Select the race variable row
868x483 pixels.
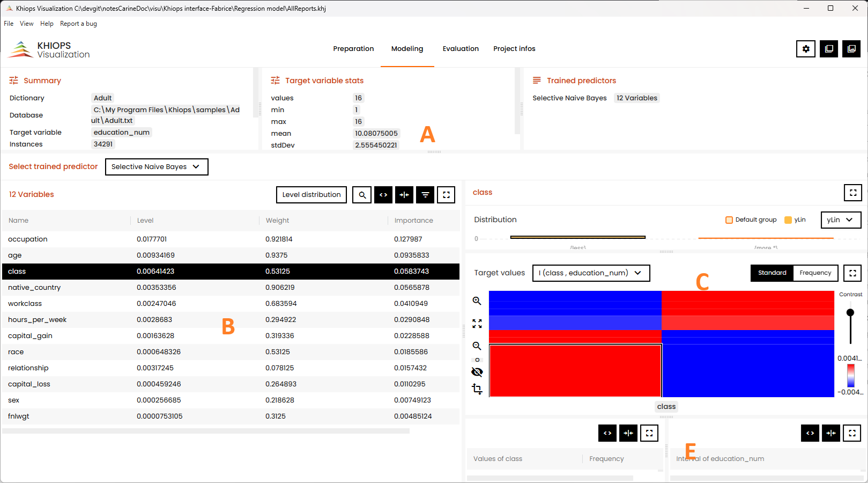[231, 352]
